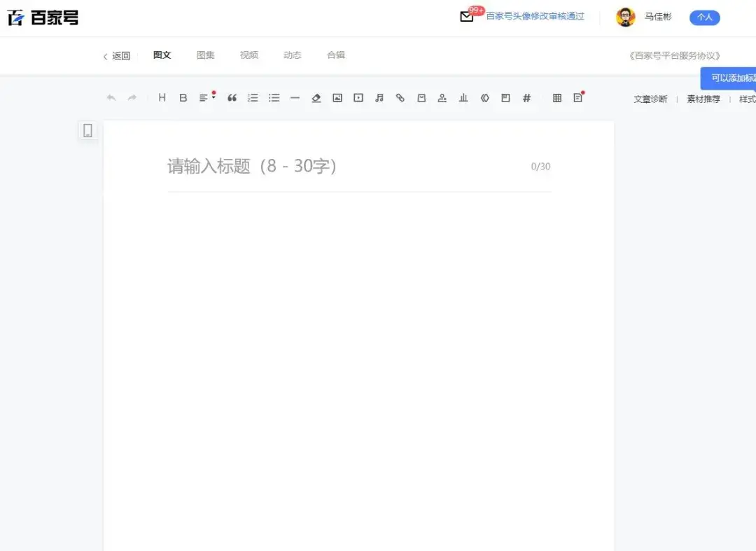Insert a numbered list
This screenshot has height=551, width=756.
click(x=253, y=98)
